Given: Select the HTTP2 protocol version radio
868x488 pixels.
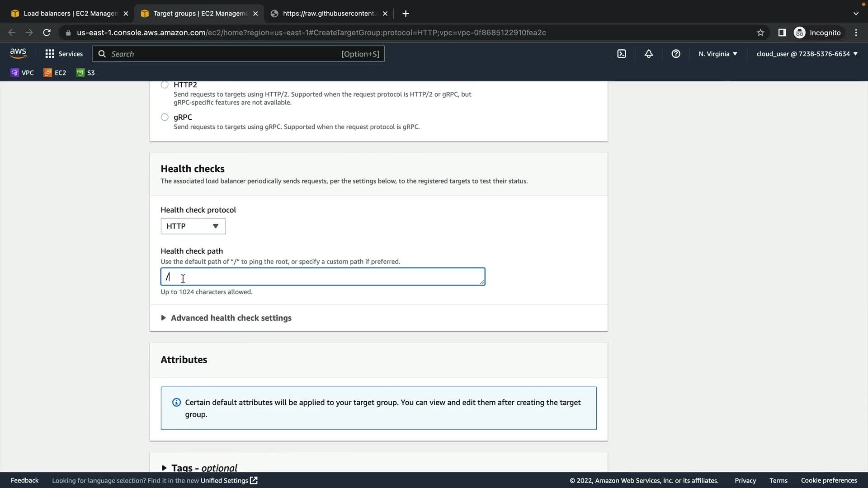Looking at the screenshot, I should [x=165, y=85].
